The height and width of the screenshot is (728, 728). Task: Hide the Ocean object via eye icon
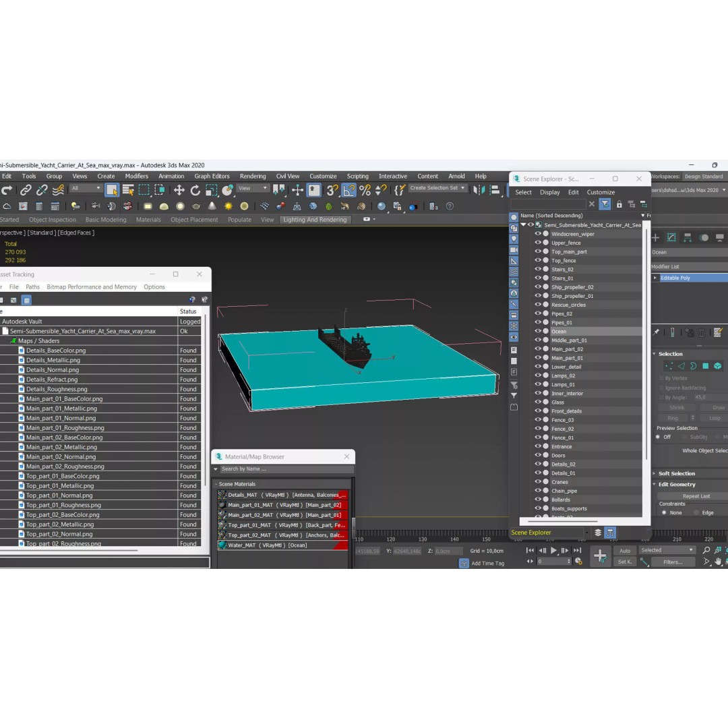(538, 331)
